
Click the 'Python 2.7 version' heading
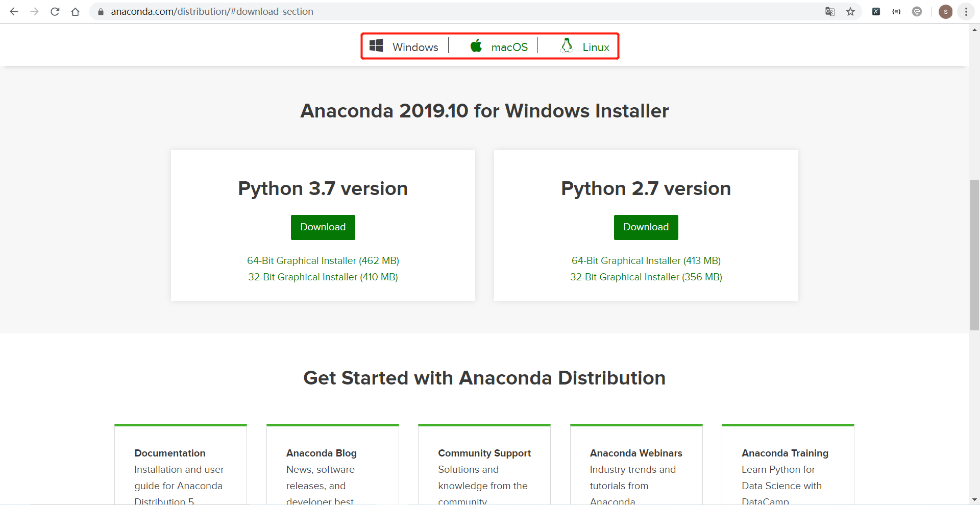click(646, 189)
